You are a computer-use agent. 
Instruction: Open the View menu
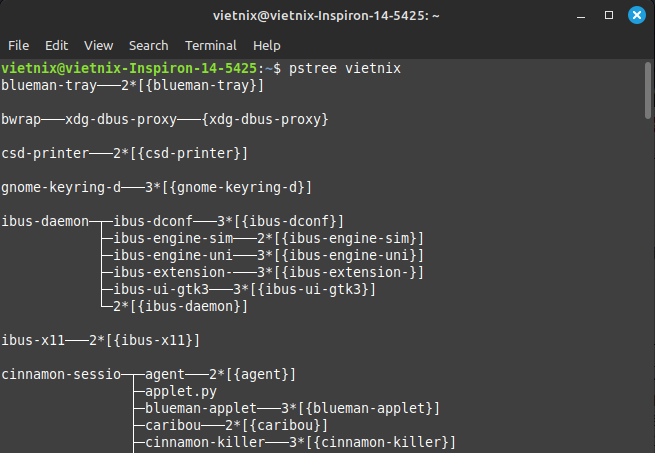(x=99, y=46)
